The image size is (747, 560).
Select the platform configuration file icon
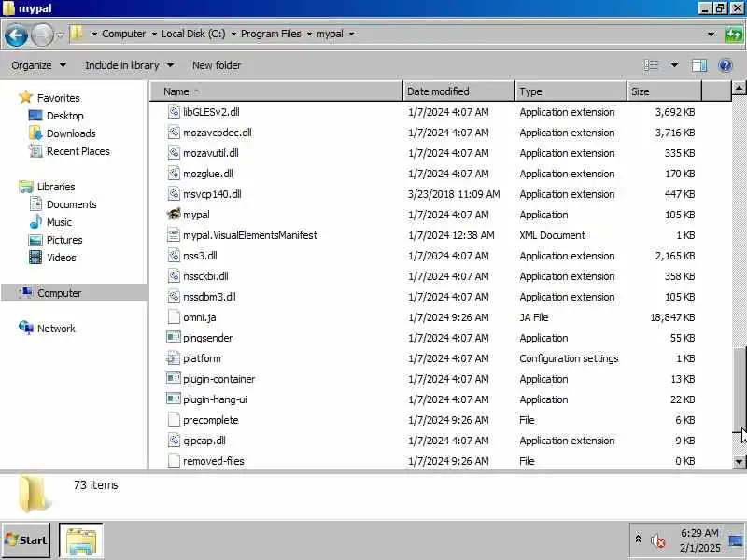[x=174, y=358]
